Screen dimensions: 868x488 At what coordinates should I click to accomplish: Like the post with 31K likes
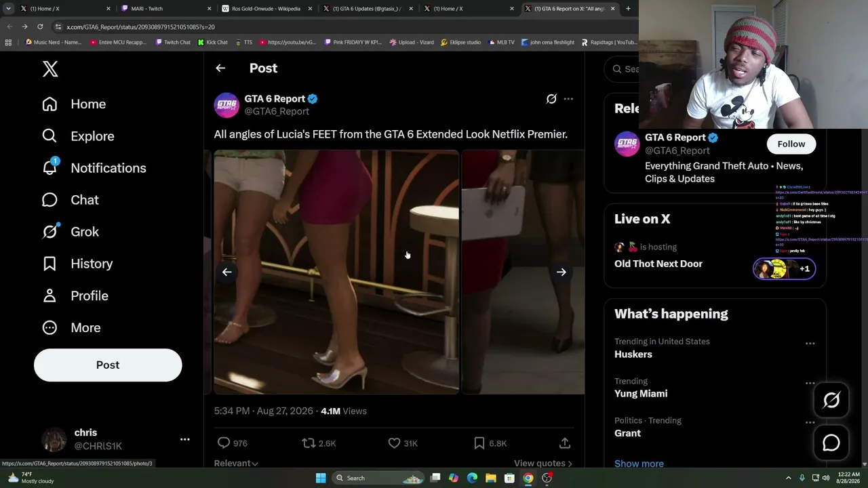(394, 443)
